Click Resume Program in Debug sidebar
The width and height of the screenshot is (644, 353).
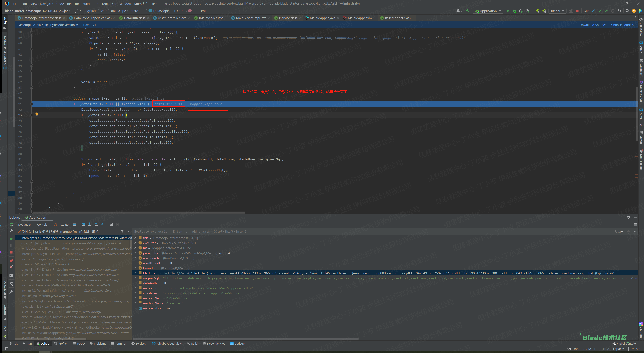[11, 239]
